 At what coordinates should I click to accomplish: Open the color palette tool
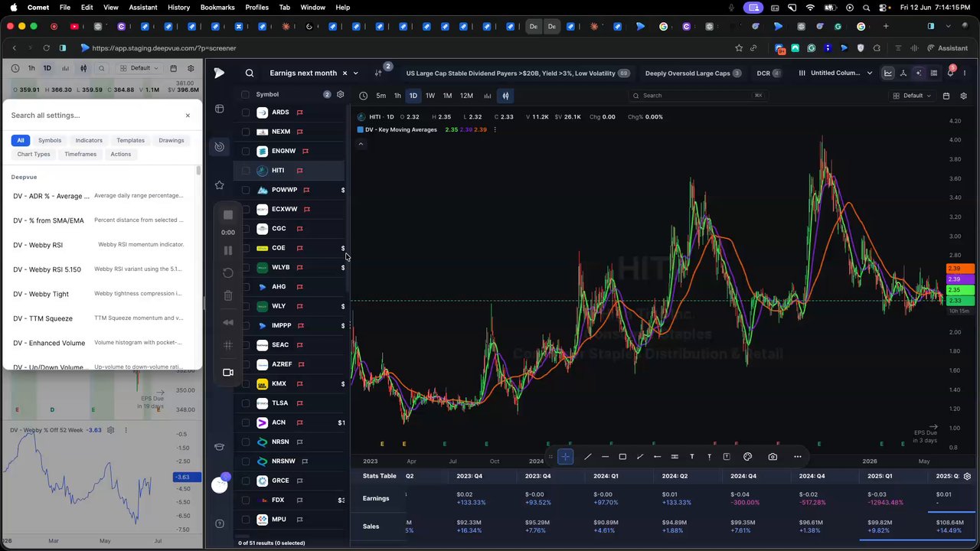[x=748, y=457]
